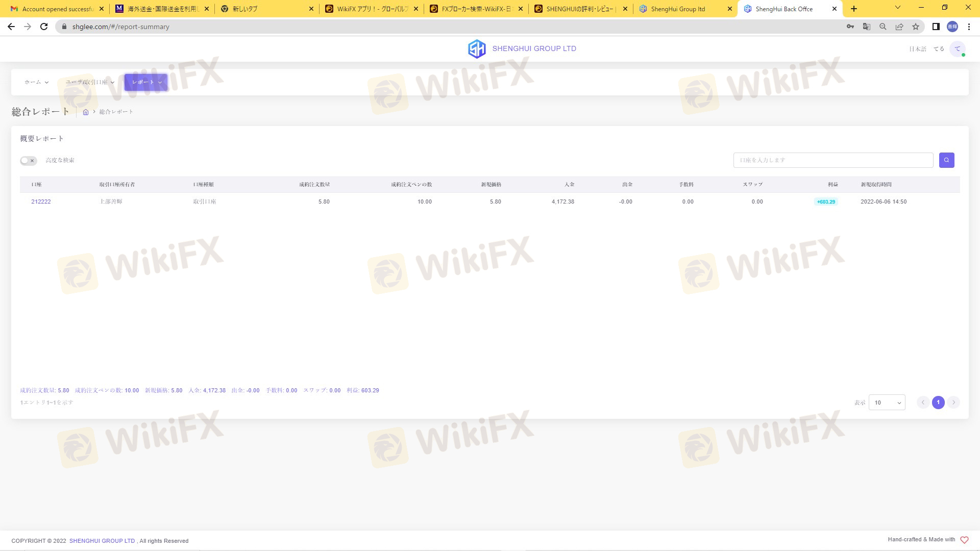The image size is (980, 551).
Task: Click the share page icon
Action: (x=899, y=27)
